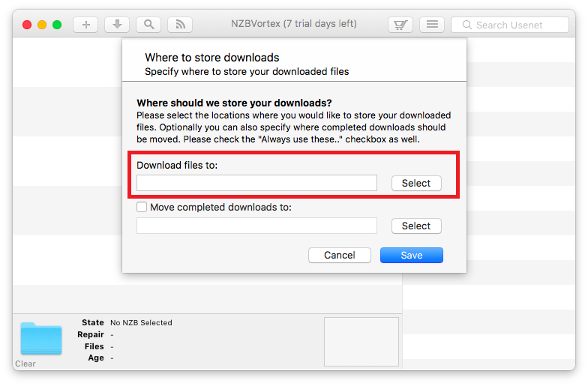Click the download arrow toolbar icon
The width and height of the screenshot is (588, 386).
117,25
